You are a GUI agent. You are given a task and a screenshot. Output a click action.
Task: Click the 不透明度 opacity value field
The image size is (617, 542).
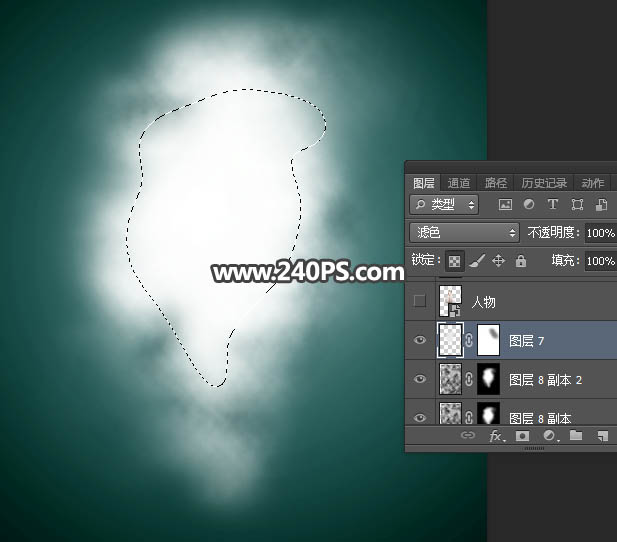pyautogui.click(x=600, y=233)
